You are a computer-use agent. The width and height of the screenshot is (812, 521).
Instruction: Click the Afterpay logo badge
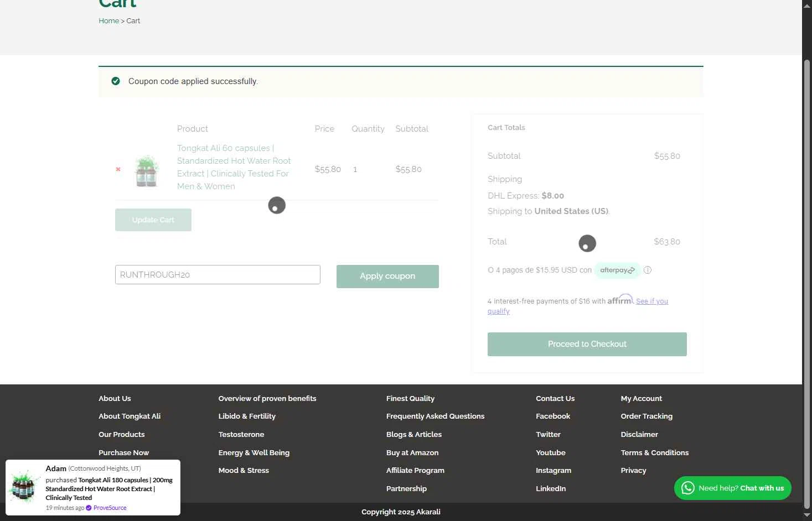(x=617, y=270)
